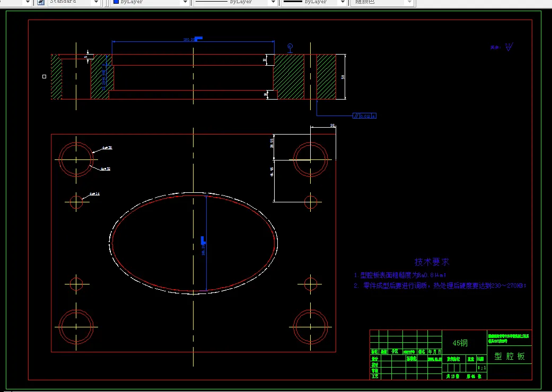Expand the leftmost toolbar dropdown arrow

pos(28,2)
